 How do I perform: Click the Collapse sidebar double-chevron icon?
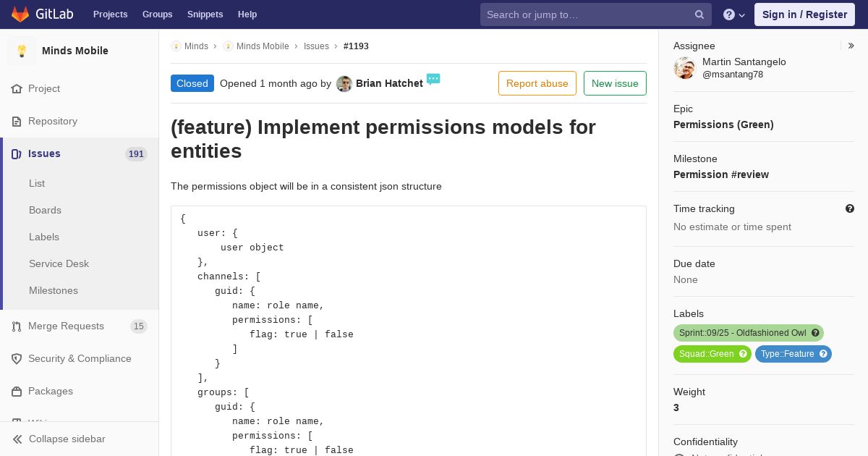(x=18, y=439)
